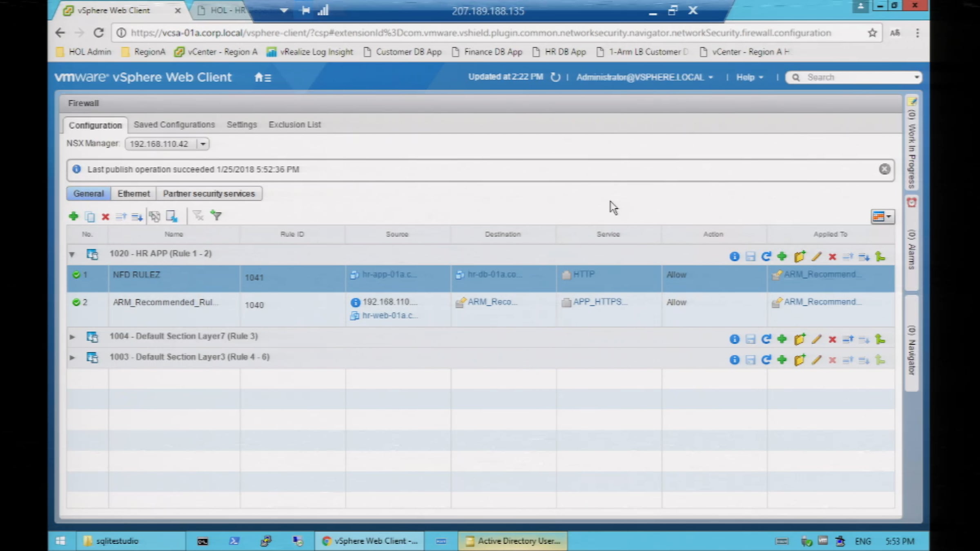Image resolution: width=980 pixels, height=551 pixels.
Task: Open the HR DB App bookmark
Action: pos(559,52)
